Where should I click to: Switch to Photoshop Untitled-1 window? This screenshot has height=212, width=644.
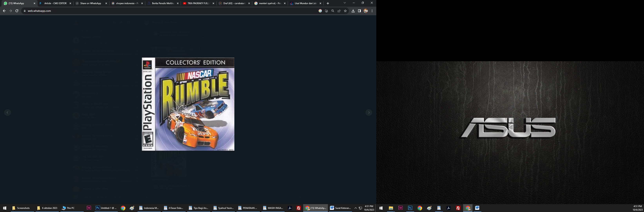coord(106,208)
